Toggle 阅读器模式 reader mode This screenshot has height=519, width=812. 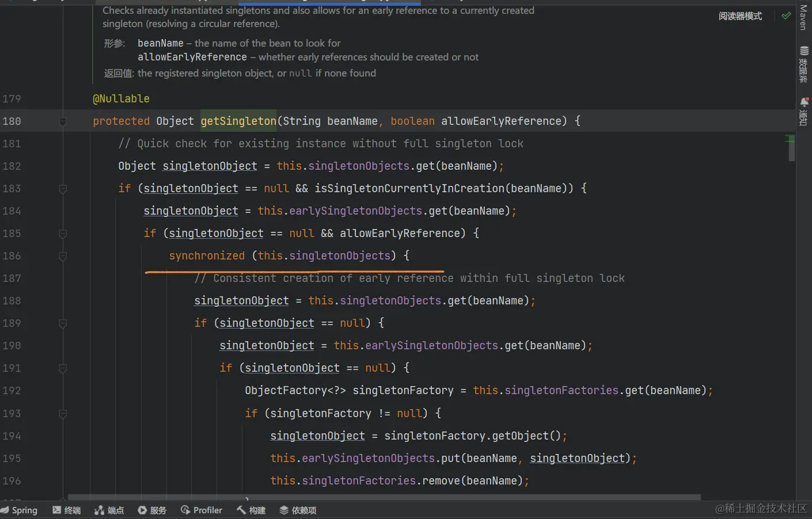point(740,16)
